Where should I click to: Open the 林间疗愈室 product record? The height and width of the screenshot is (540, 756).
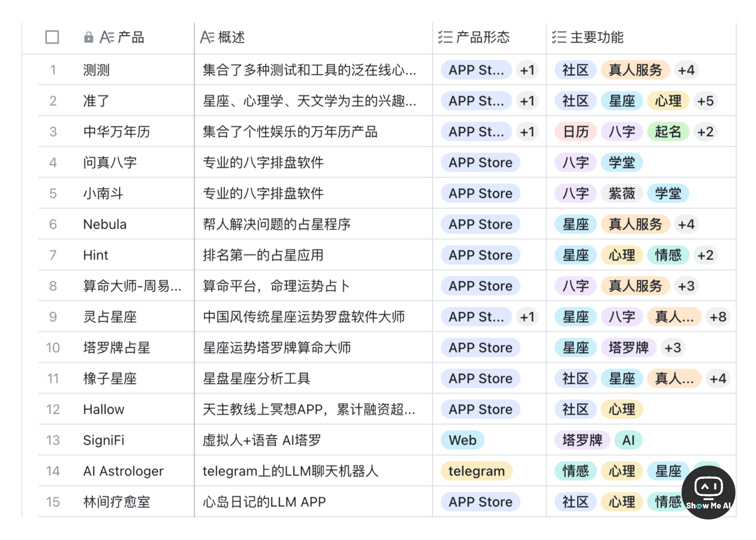click(117, 502)
